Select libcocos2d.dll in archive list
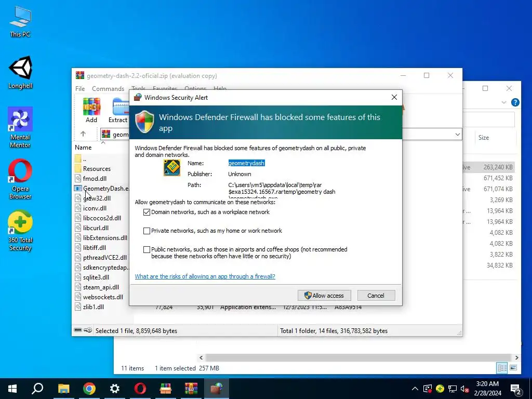Screen dimensions: 532x399 (98, 218)
